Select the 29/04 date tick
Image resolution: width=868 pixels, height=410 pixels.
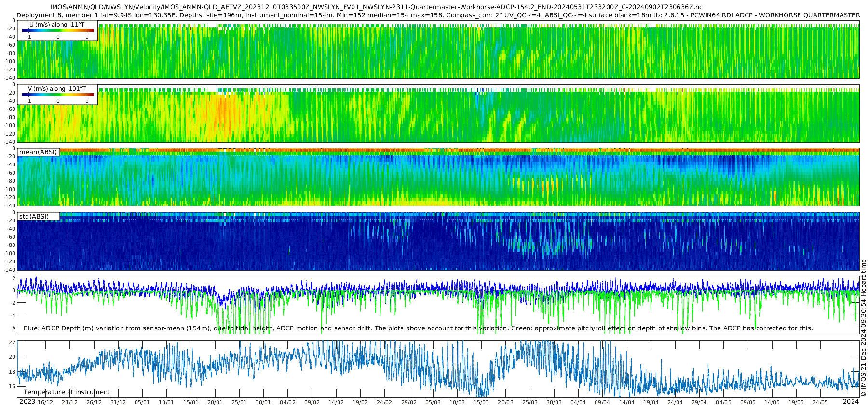[699, 402]
